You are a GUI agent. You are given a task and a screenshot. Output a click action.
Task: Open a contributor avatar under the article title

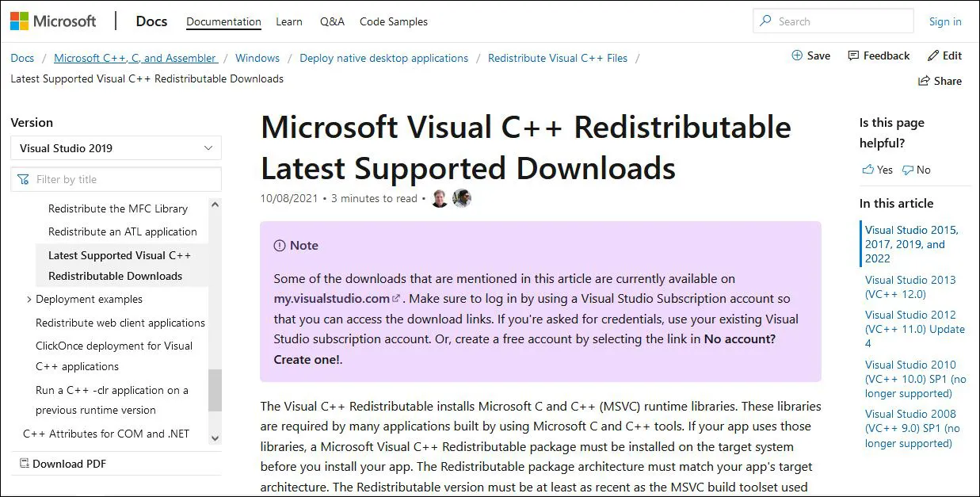tap(440, 198)
